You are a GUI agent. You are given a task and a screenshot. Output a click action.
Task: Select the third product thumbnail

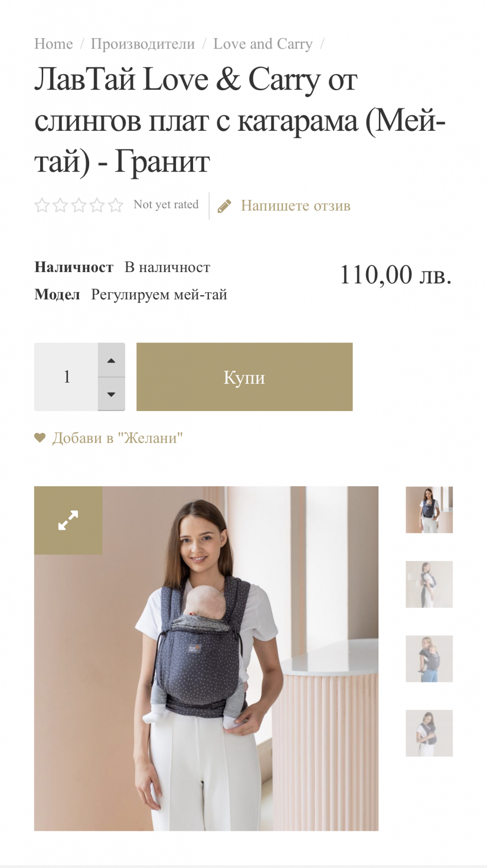(x=429, y=659)
